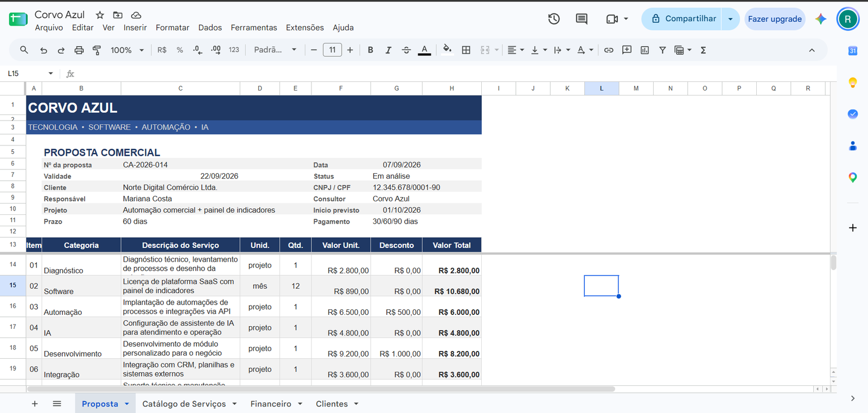Create a filter
Image resolution: width=868 pixels, height=413 pixels.
(x=662, y=50)
